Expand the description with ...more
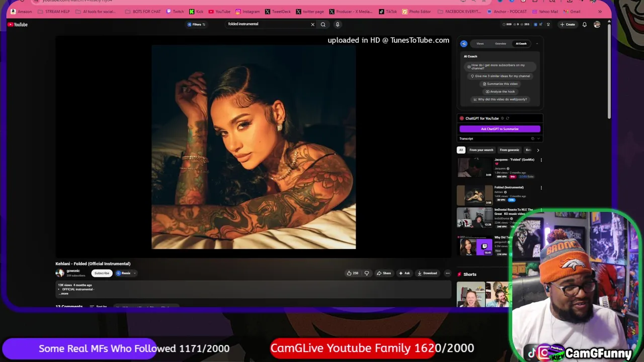 click(64, 294)
